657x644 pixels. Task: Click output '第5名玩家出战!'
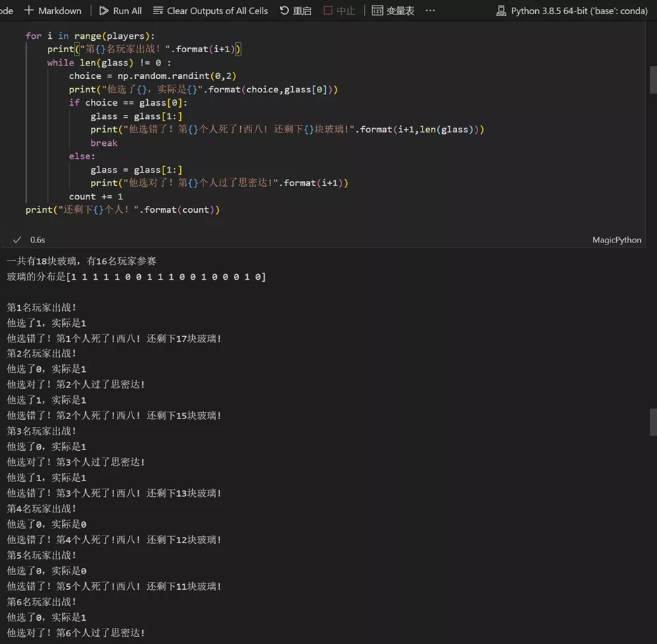tap(42, 555)
